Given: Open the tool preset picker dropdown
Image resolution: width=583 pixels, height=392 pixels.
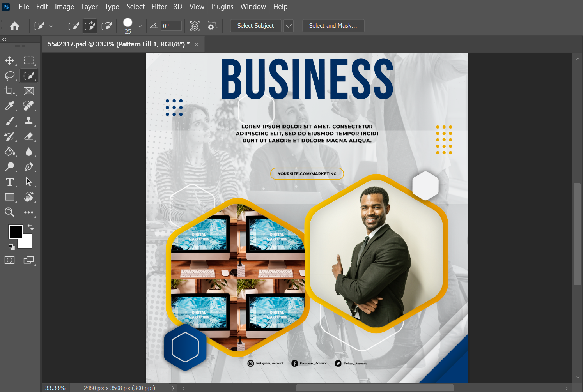Looking at the screenshot, I should [51, 26].
